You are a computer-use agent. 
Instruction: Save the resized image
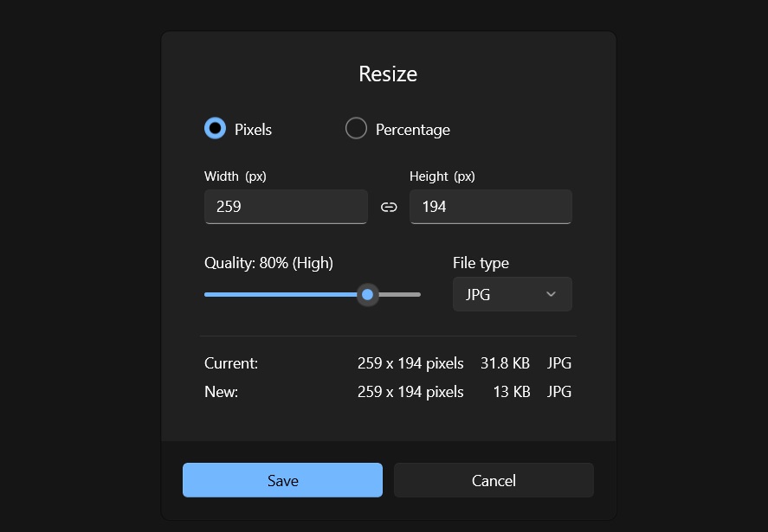(x=282, y=480)
